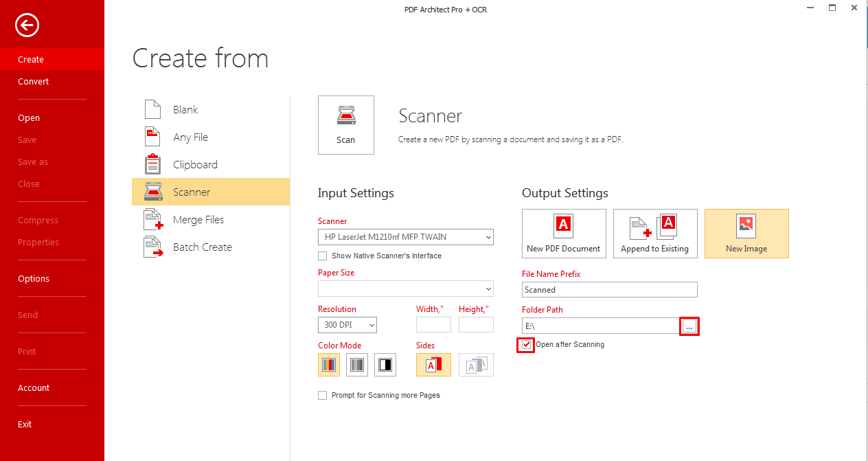This screenshot has height=461, width=868.
Task: Start scanning with the Scan button
Action: coord(346,125)
